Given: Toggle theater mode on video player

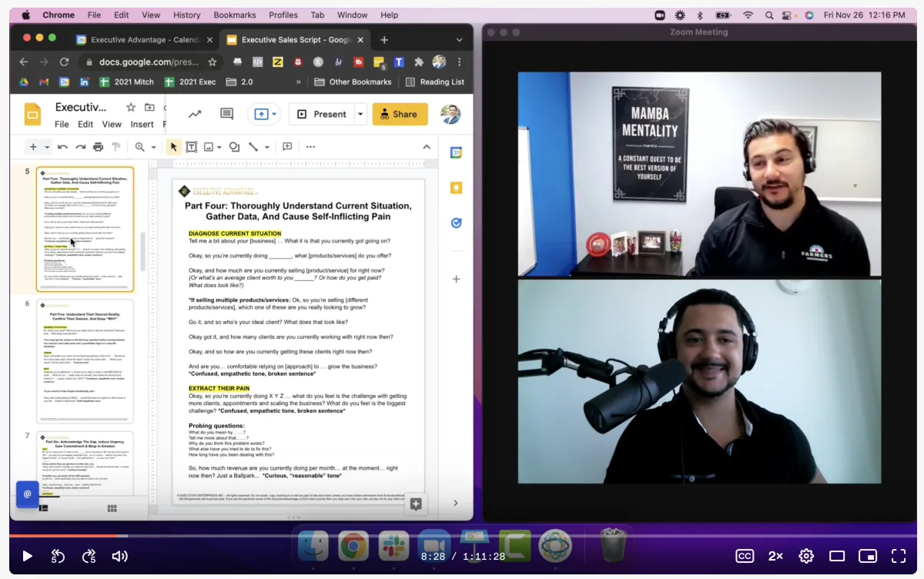Looking at the screenshot, I should pyautogui.click(x=837, y=556).
